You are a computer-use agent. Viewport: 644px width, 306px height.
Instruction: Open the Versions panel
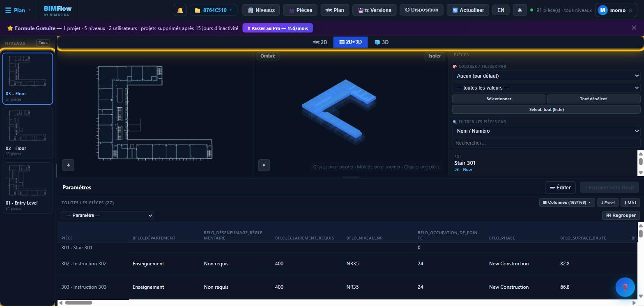(x=375, y=10)
